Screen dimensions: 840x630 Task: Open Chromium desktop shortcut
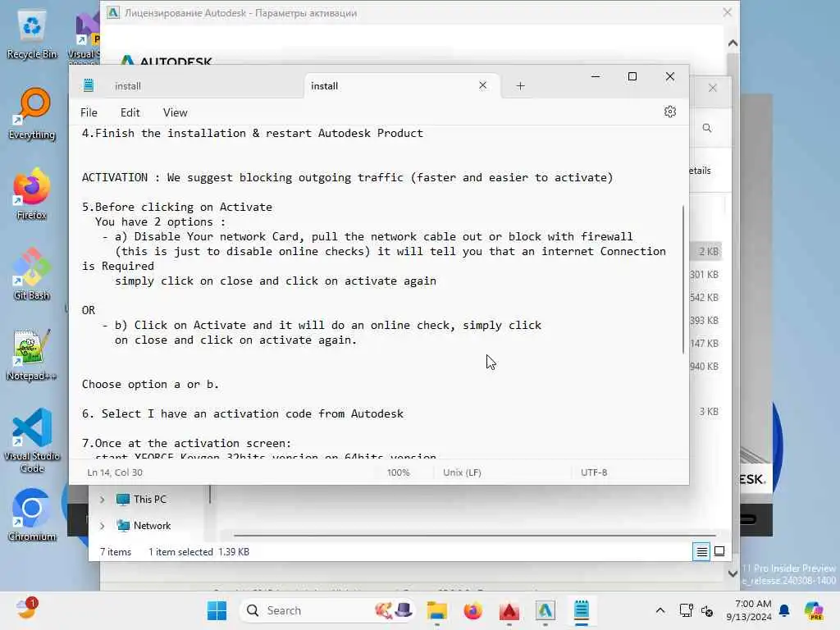(32, 516)
